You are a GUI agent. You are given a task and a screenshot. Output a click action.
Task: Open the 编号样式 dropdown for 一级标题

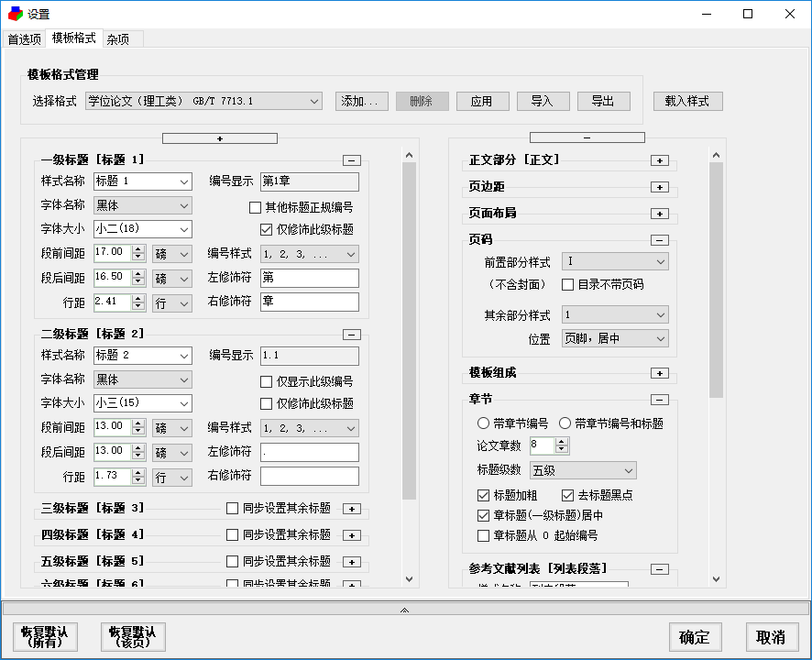pos(348,253)
